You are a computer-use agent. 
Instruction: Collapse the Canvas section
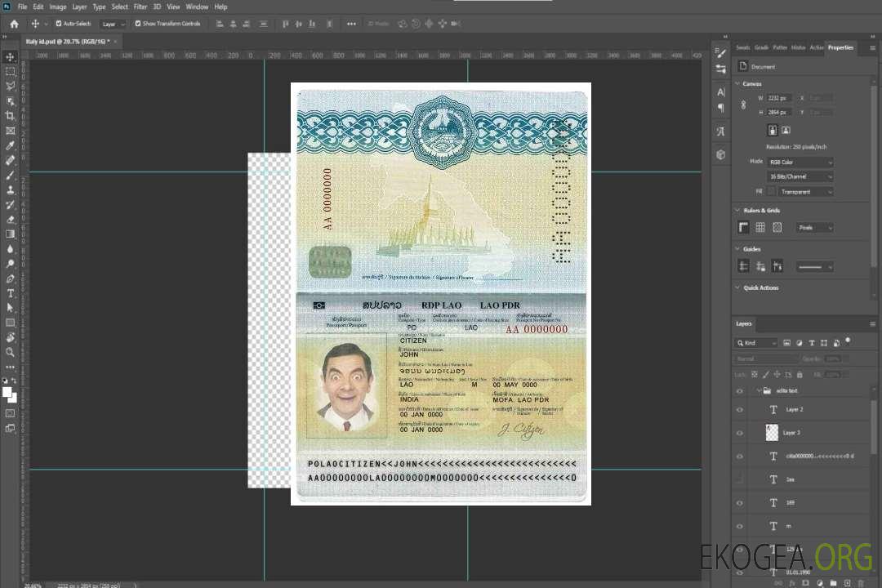point(737,84)
